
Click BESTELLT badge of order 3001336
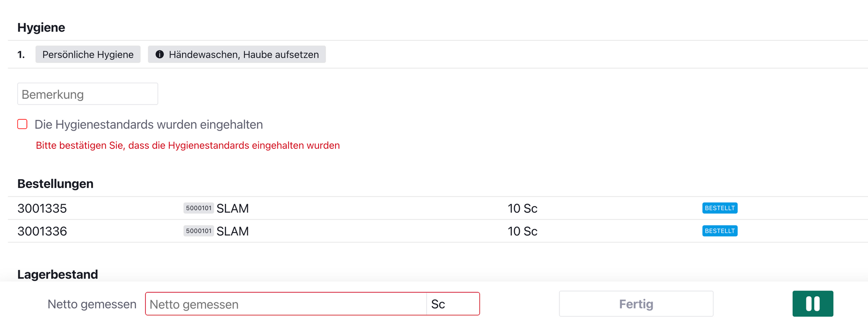point(720,231)
